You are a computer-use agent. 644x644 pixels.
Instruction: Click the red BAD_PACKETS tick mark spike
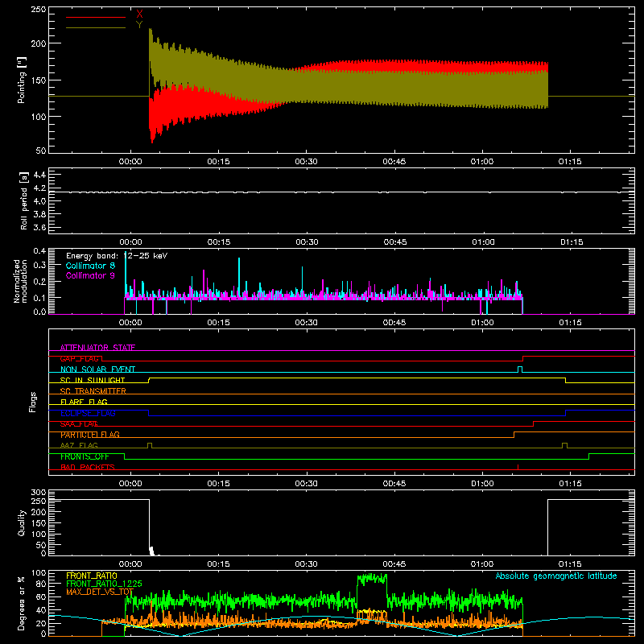coord(518,467)
